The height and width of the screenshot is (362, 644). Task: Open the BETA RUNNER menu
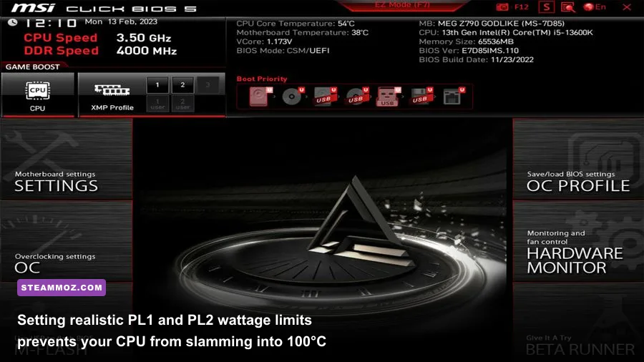pos(578,323)
